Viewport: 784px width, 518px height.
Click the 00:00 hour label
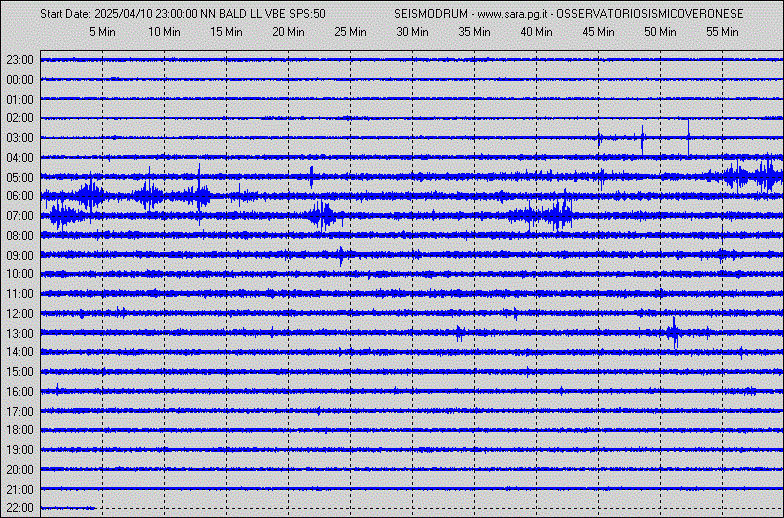tap(20, 80)
